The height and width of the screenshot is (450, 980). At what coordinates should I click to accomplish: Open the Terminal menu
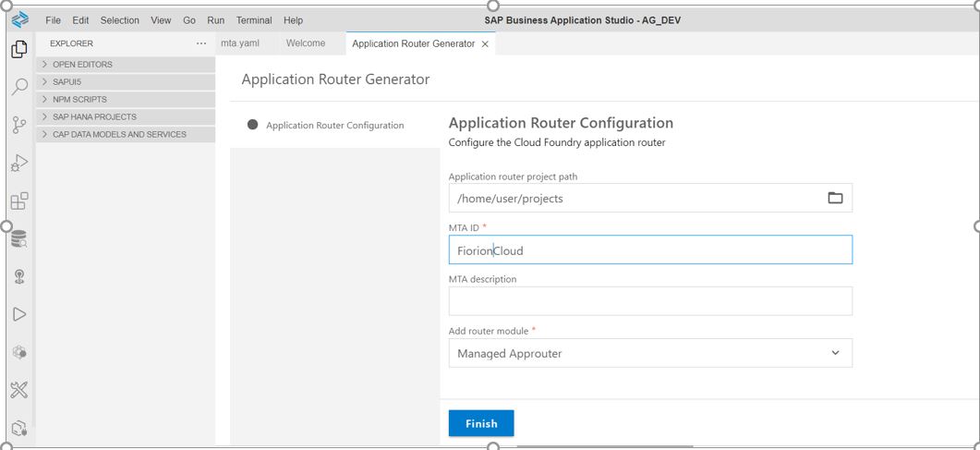coord(253,20)
